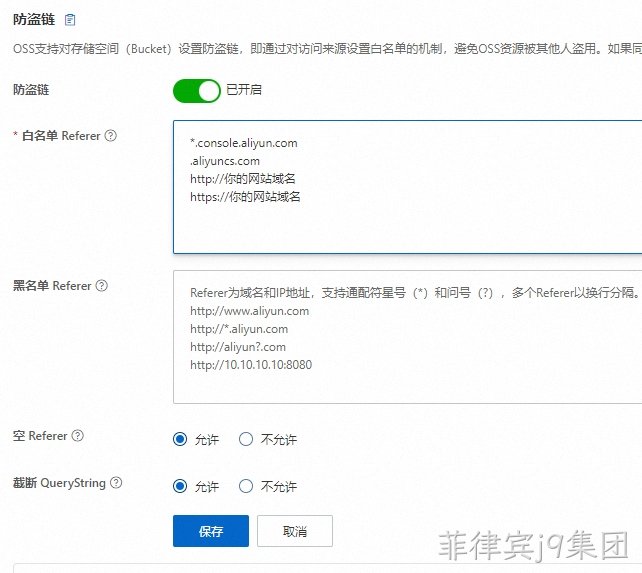This screenshot has height=573, width=642.
Task: Click help icon next to 空 Referer
Action: pos(78,435)
